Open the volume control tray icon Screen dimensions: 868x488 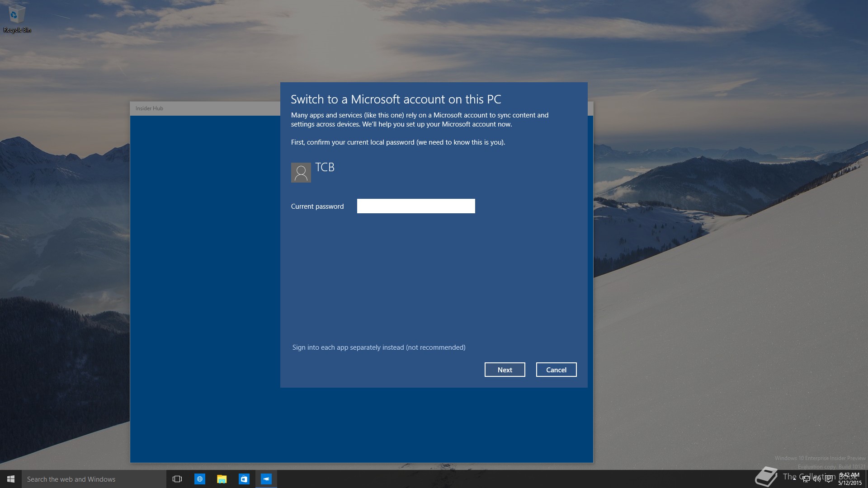[x=817, y=479]
